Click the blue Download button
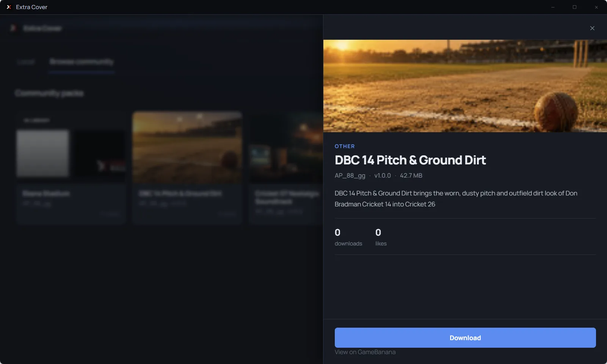This screenshot has width=607, height=364. 465,337
